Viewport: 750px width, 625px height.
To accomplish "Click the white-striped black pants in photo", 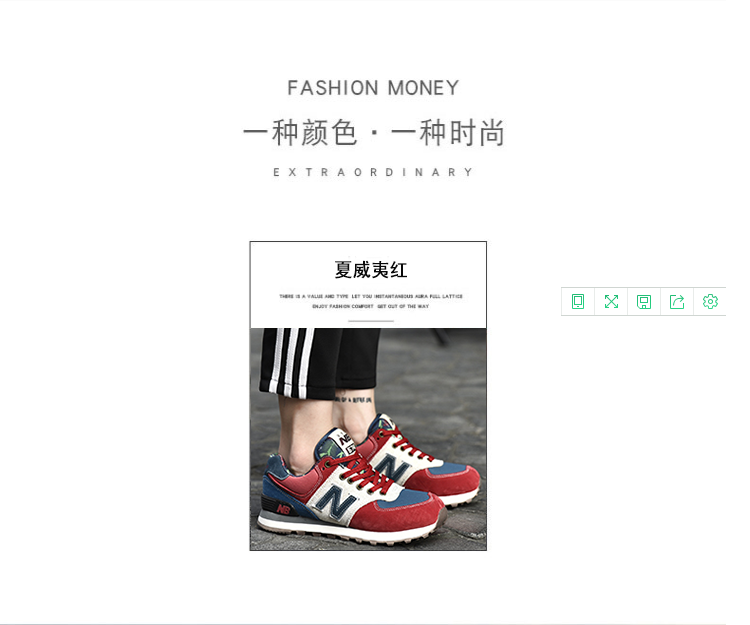I will (318, 361).
